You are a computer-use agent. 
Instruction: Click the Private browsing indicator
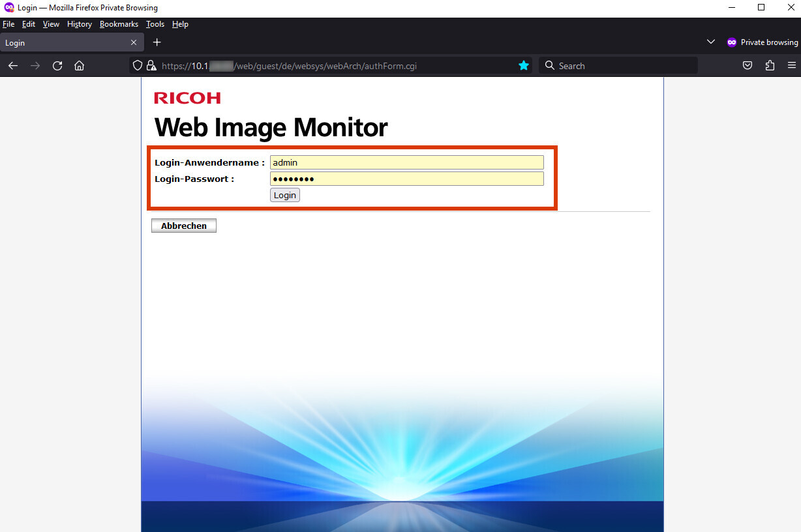763,42
